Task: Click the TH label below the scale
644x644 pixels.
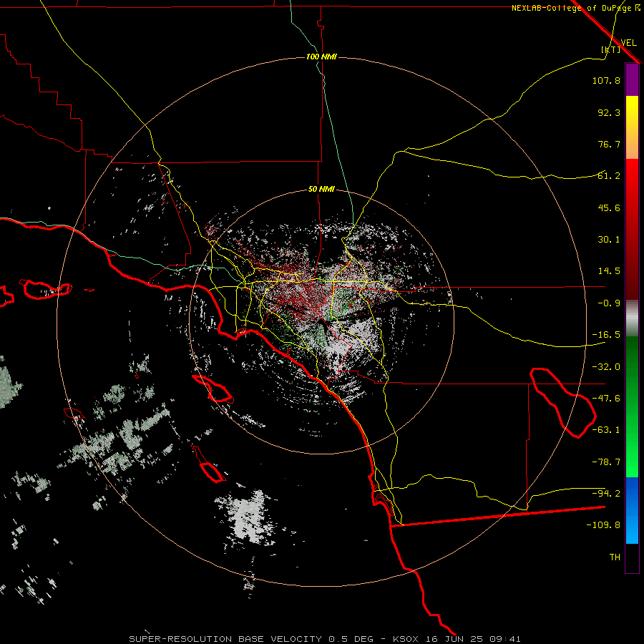Action: [x=615, y=557]
